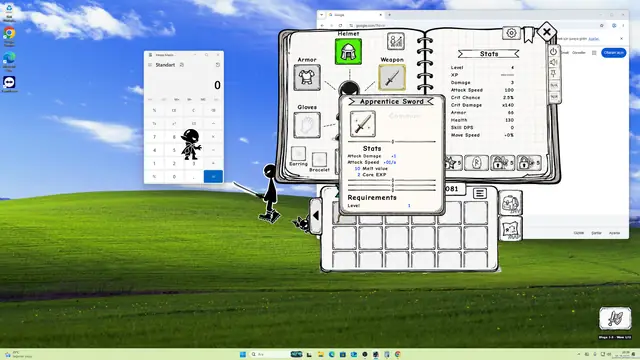Toggle the pin icon on the notebook side tab
Viewport: 640px width, 360px height.
553,73
